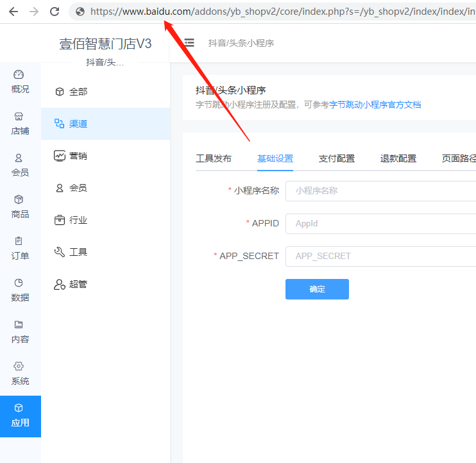The width and height of the screenshot is (476, 463).
Task: Switch to 页面路径 tab
Action: tap(459, 158)
